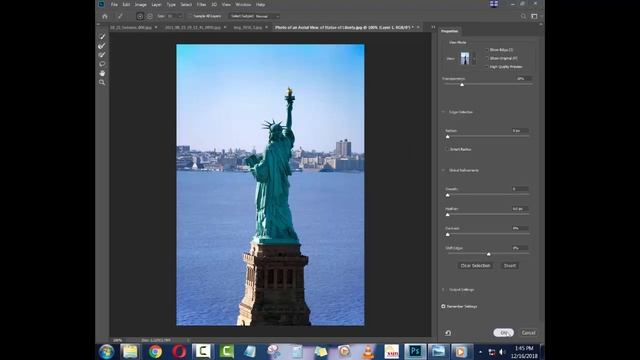640x360 pixels.
Task: Enable Smart Radius checkbox
Action: pos(447,149)
